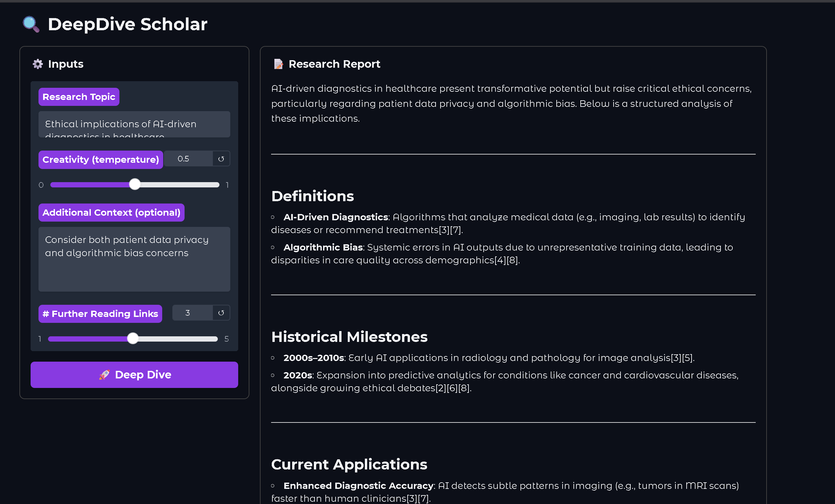This screenshot has width=835, height=504.
Task: Click the Inputs gear icon
Action: (x=38, y=64)
